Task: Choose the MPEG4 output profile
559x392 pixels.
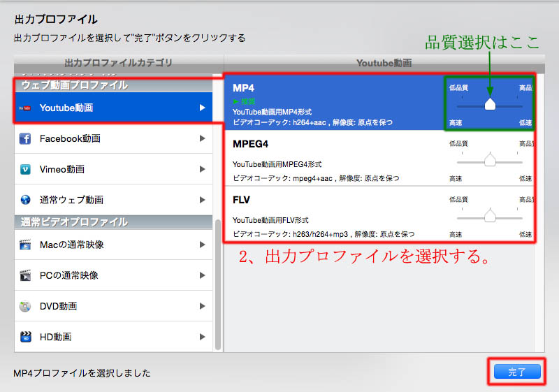Action: tap(379, 158)
